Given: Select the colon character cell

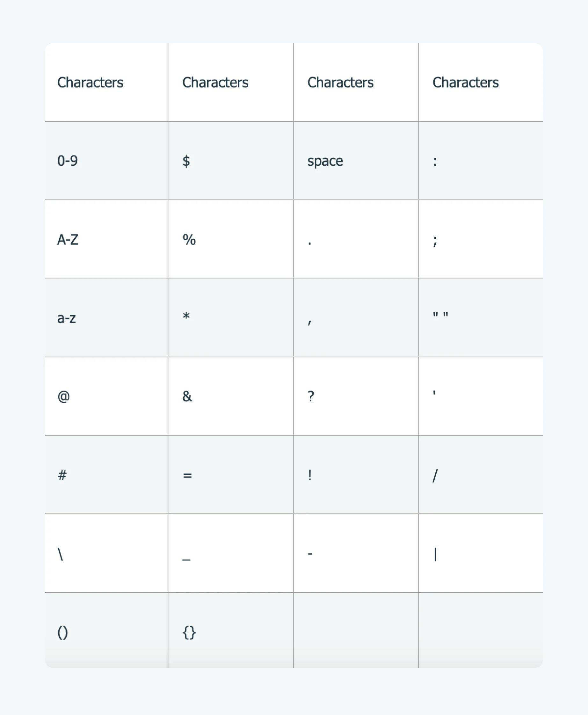Looking at the screenshot, I should pos(481,161).
